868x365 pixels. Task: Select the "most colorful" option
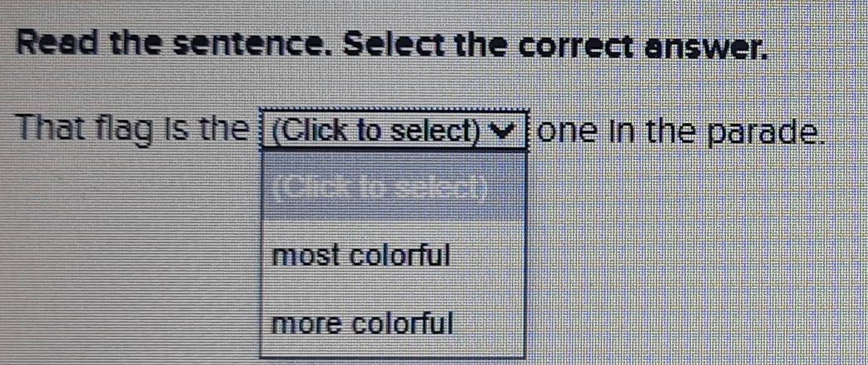[362, 255]
